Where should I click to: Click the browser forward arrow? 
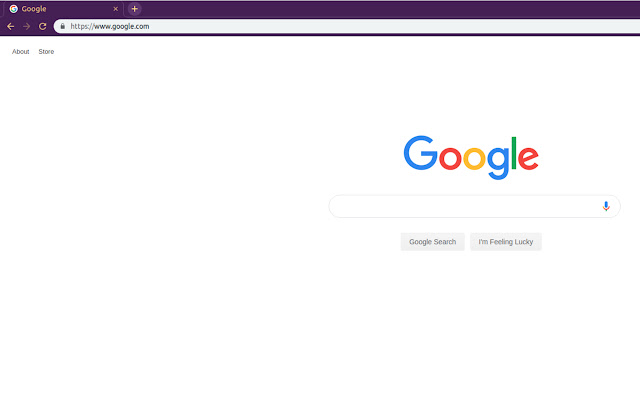tap(27, 27)
